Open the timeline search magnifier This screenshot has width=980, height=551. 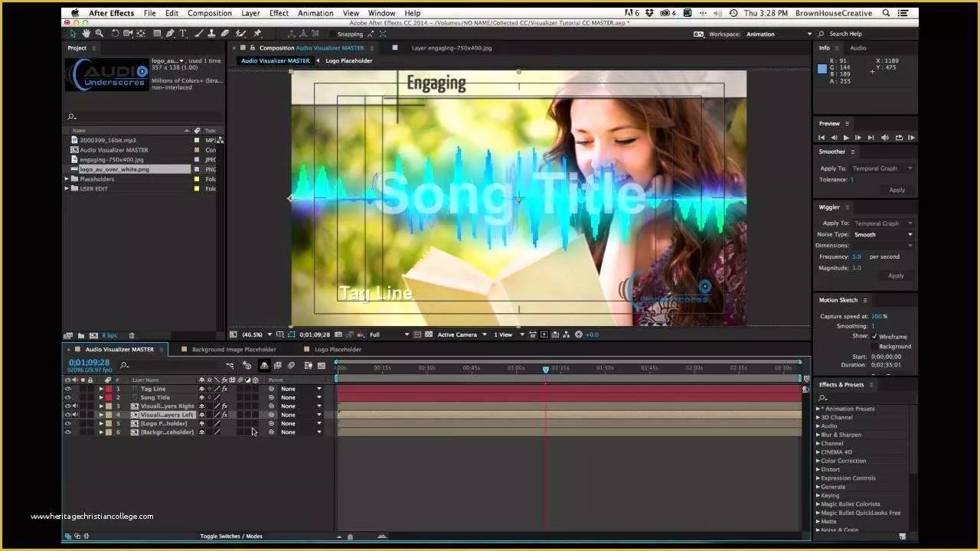[x=125, y=365]
